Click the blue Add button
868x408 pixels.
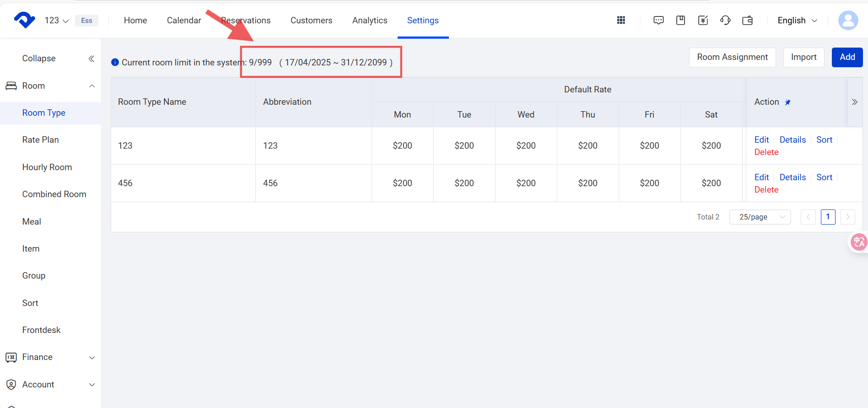pyautogui.click(x=847, y=57)
